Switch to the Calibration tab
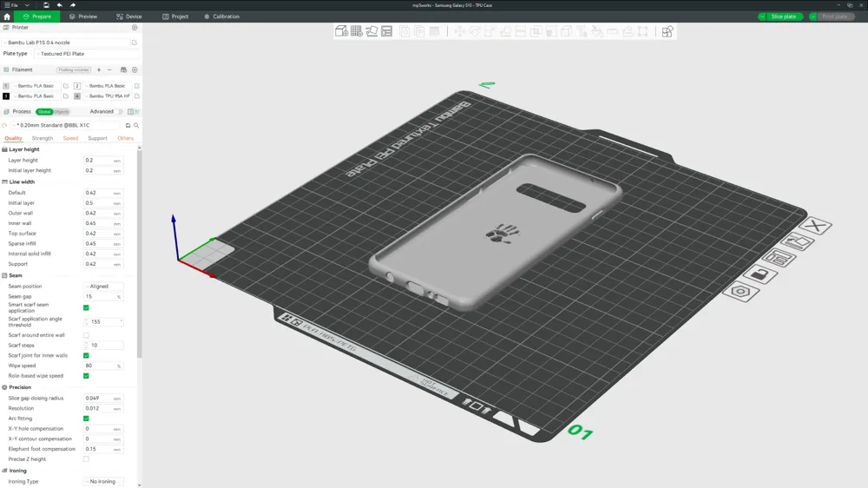868x488 pixels. coord(222,16)
